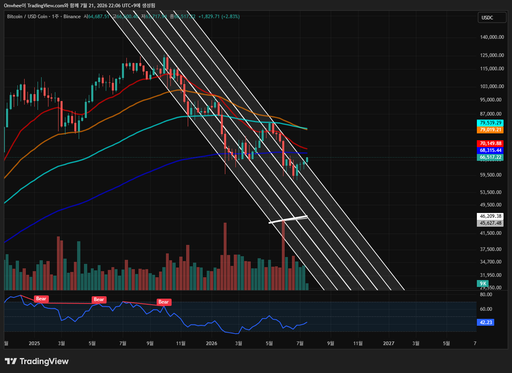Click the 115,000.00 price axis level
The width and height of the screenshot is (512, 373).
(x=492, y=69)
